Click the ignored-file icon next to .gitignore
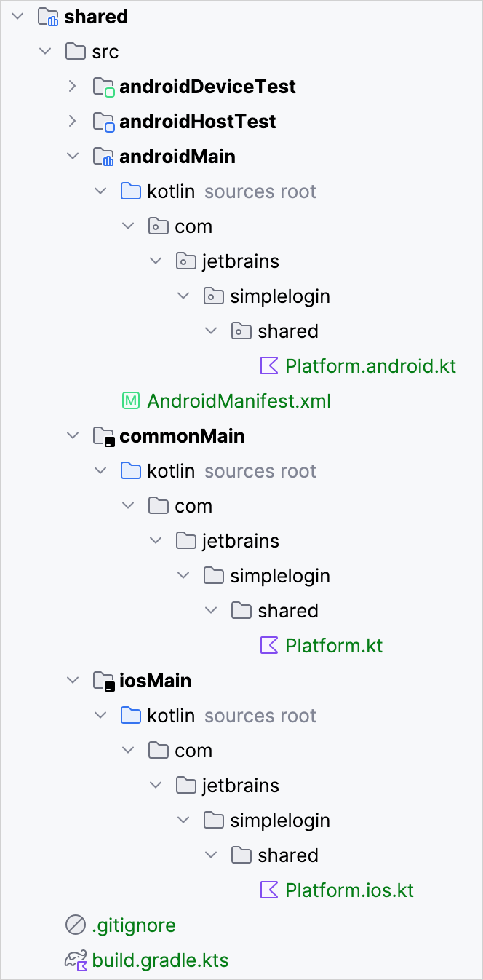This screenshot has width=483, height=980. click(x=75, y=925)
